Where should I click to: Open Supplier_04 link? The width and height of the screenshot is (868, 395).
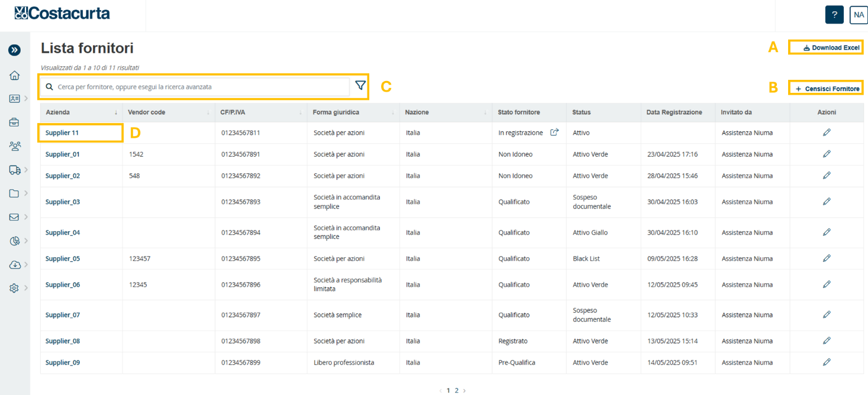(x=63, y=232)
